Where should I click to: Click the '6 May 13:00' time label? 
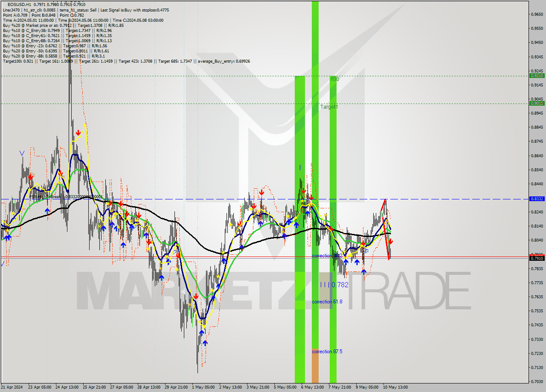312,387
